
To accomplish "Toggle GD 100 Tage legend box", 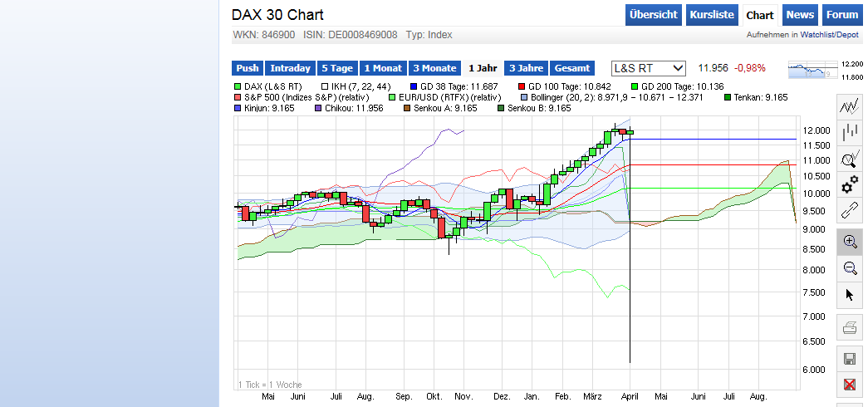I will pos(522,86).
